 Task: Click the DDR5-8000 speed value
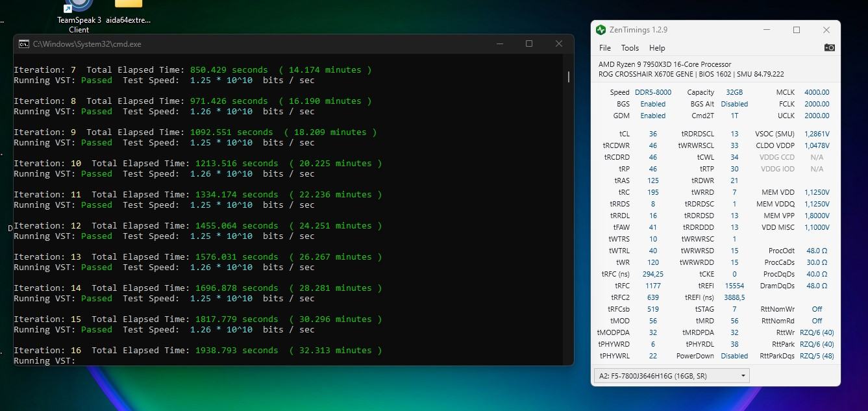tap(653, 92)
